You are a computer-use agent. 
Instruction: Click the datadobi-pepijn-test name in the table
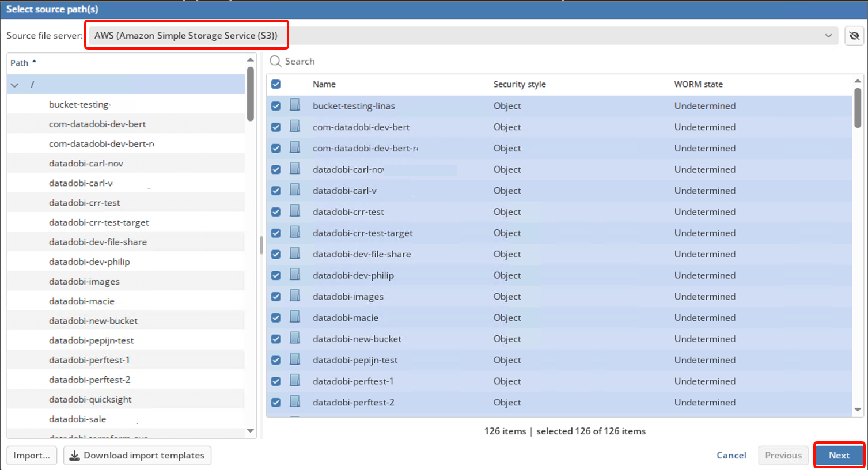click(x=355, y=360)
